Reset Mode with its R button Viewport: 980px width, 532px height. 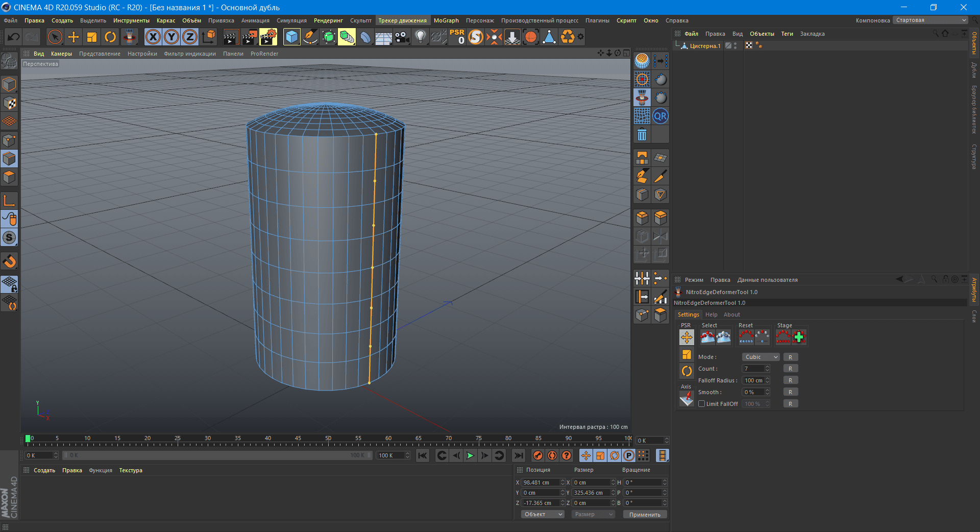(790, 357)
